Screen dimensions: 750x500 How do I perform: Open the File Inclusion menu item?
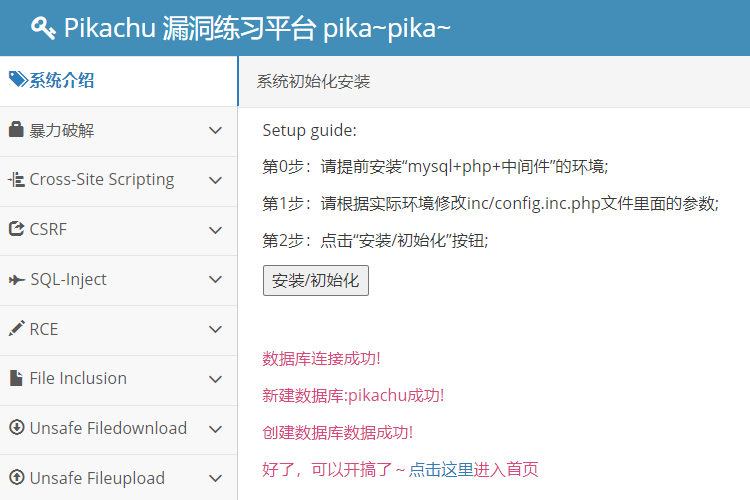[x=118, y=379]
